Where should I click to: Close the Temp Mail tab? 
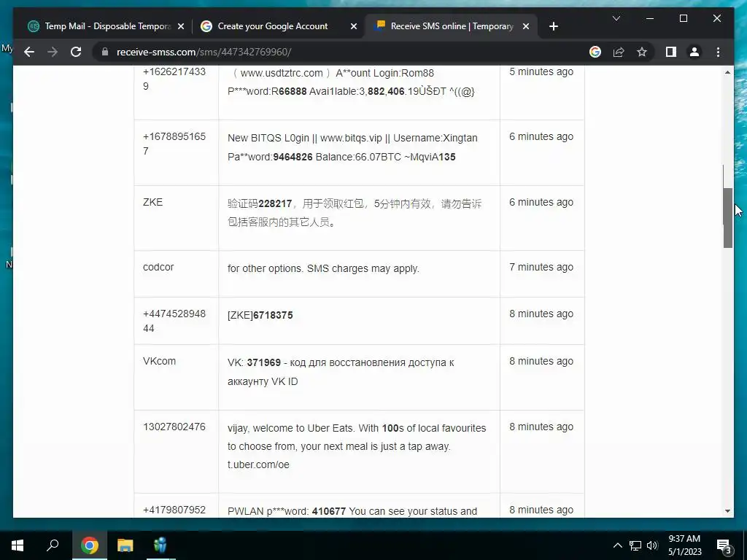click(181, 26)
